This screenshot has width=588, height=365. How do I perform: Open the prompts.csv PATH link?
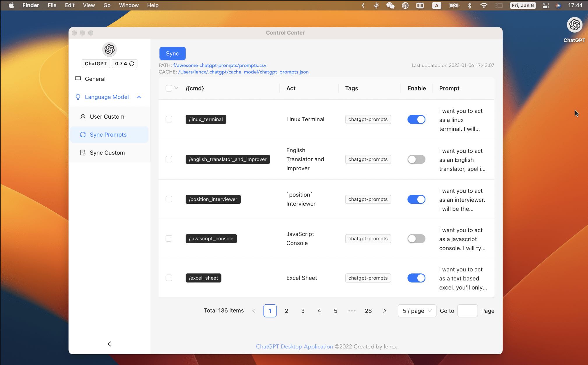220,65
